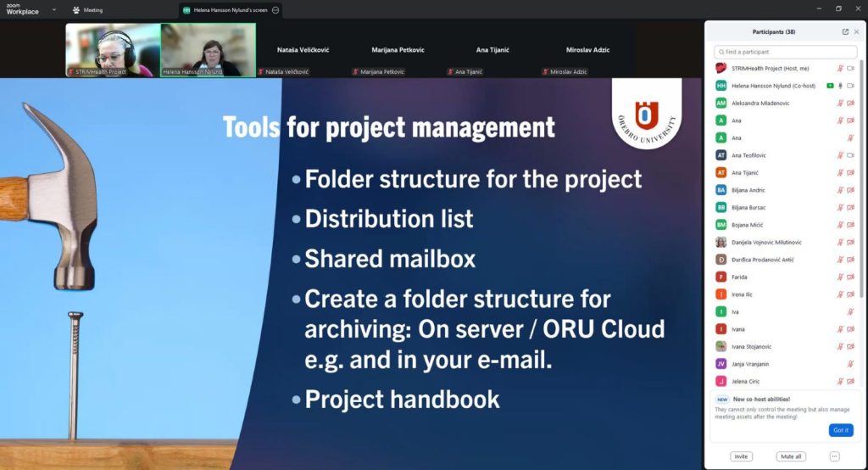Viewport: 868px width, 470px height.
Task: Toggle mute for Bojana Micić
Action: point(840,225)
